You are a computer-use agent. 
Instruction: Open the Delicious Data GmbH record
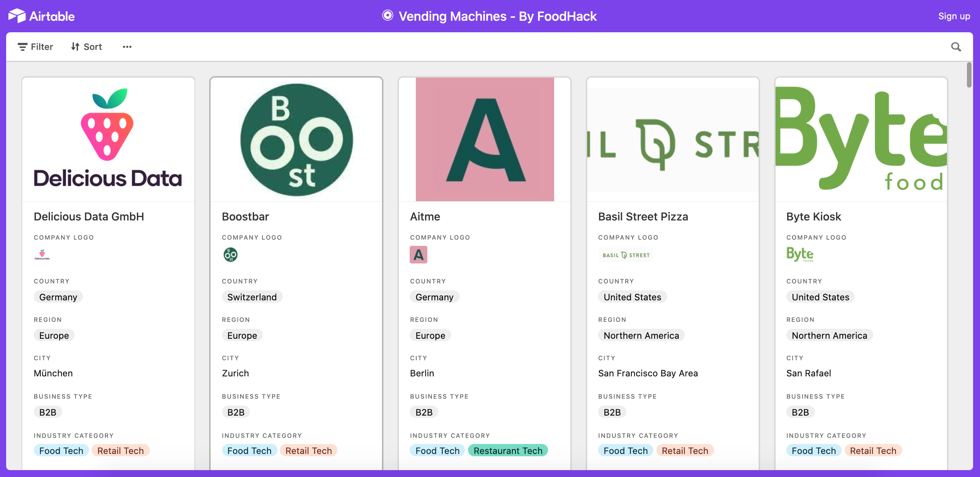89,217
